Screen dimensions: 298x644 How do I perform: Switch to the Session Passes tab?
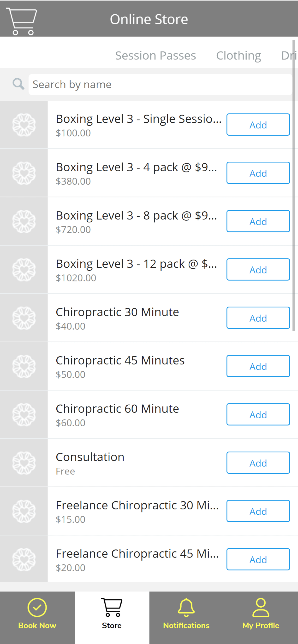(155, 55)
